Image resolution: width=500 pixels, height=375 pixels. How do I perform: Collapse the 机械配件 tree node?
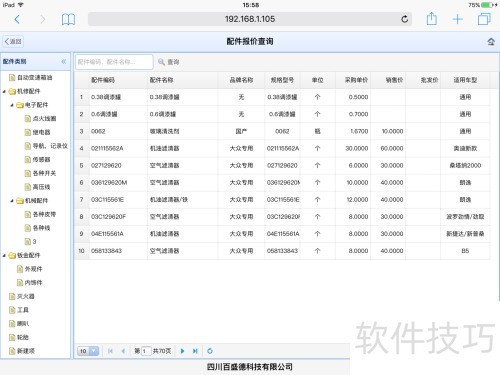[x=12, y=201]
